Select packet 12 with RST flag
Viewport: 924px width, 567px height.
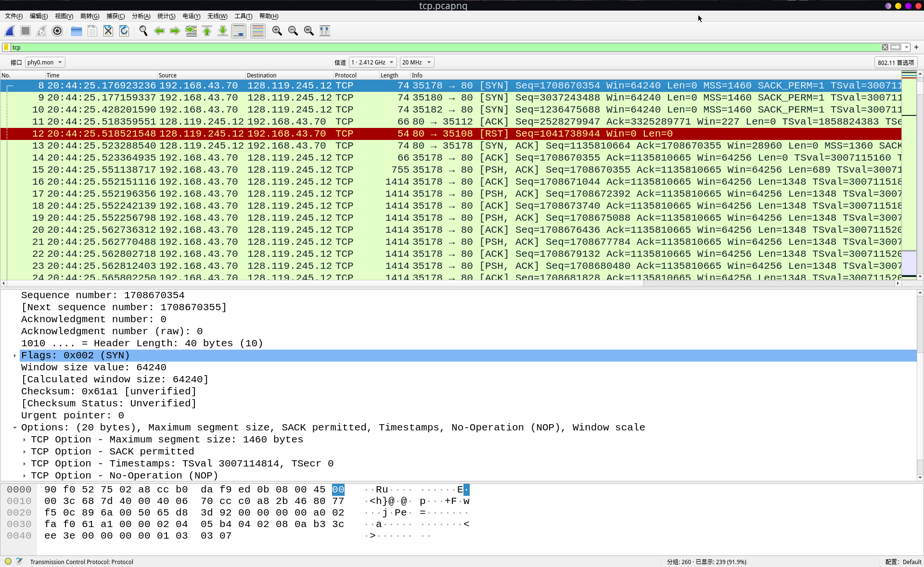[451, 134]
